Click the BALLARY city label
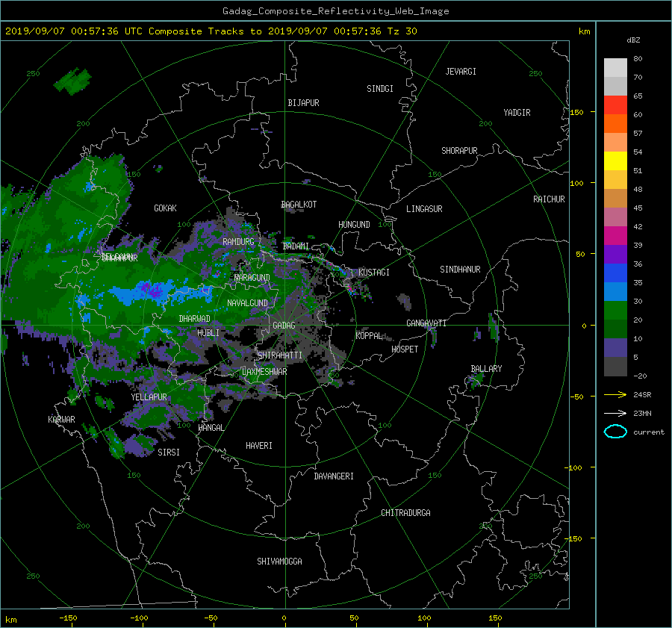Viewport: 672px width, 628px height. click(x=486, y=369)
